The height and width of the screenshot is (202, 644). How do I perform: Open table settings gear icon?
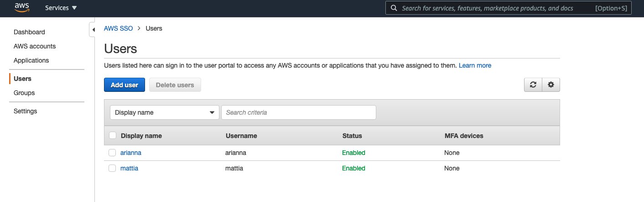click(x=551, y=85)
